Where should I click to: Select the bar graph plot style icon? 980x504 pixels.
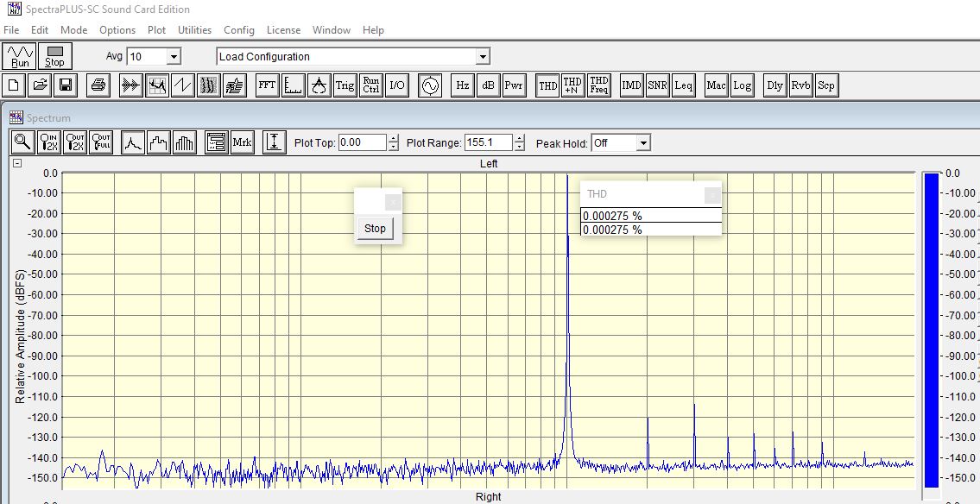[x=185, y=142]
